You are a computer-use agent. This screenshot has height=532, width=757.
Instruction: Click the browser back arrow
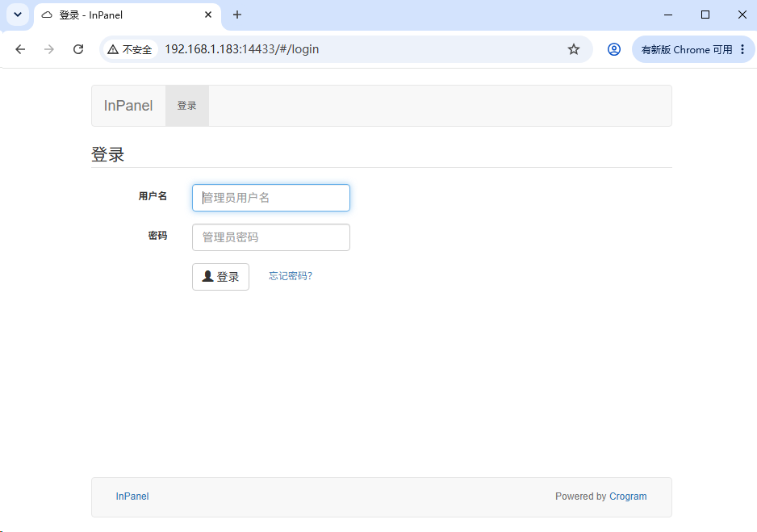tap(20, 49)
